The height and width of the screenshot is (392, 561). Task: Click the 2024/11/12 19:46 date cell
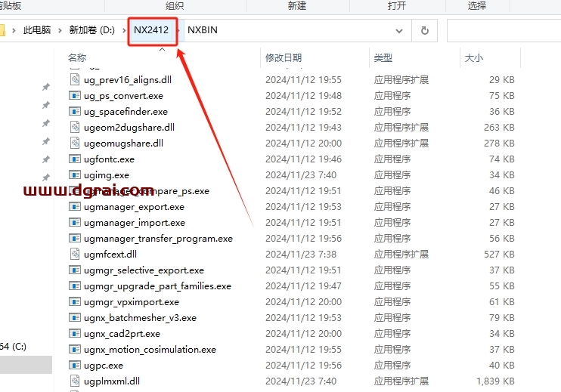click(x=303, y=159)
